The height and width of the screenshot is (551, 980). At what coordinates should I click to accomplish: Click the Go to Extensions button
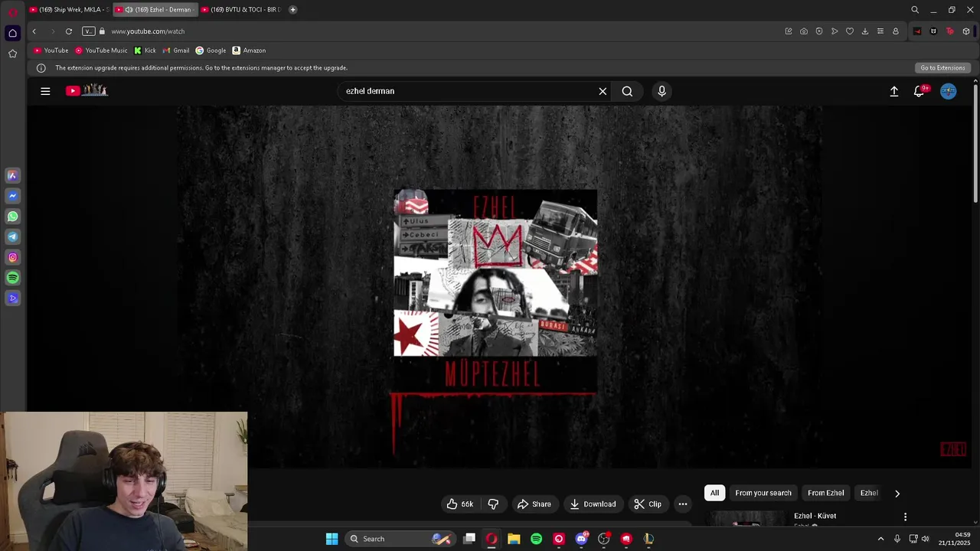942,68
